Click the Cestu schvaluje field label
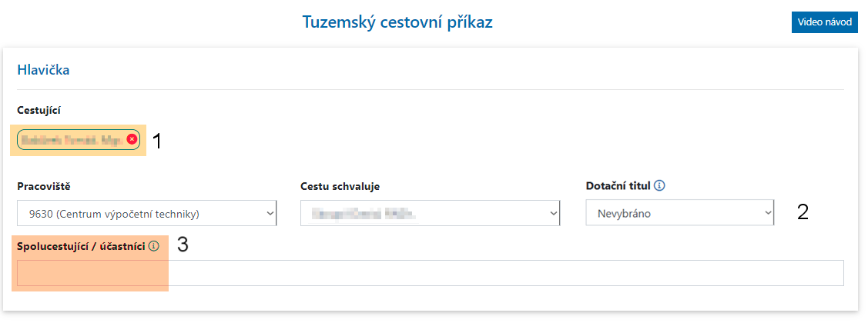The width and height of the screenshot is (868, 323). (340, 185)
